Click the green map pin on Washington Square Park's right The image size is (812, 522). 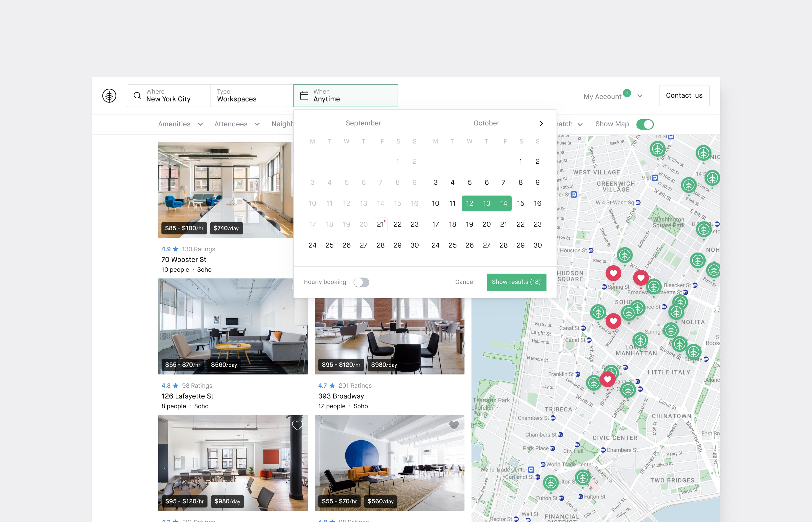click(x=703, y=230)
